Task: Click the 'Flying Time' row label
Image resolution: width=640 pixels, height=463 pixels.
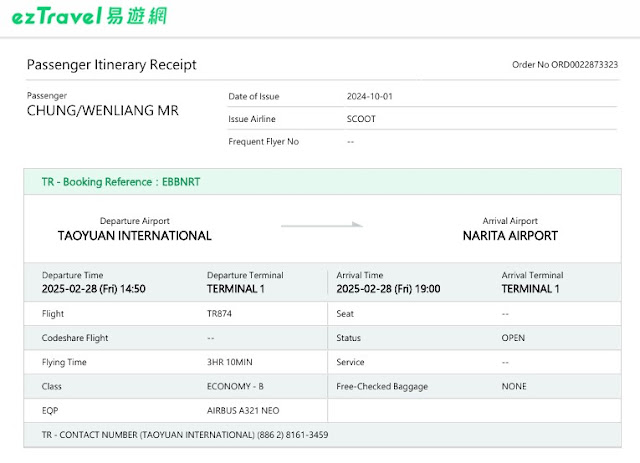Action: (64, 362)
